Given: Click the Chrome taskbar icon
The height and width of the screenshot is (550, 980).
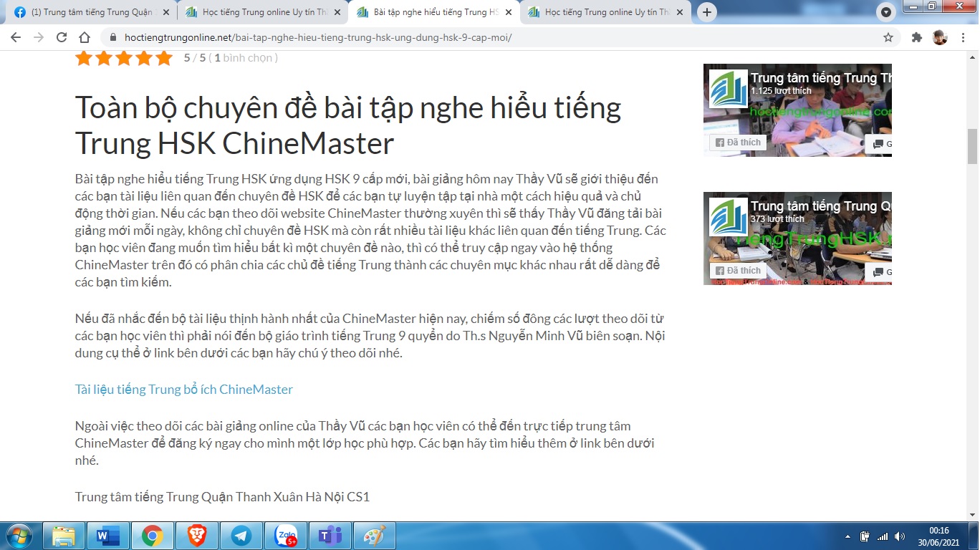Looking at the screenshot, I should click(152, 536).
